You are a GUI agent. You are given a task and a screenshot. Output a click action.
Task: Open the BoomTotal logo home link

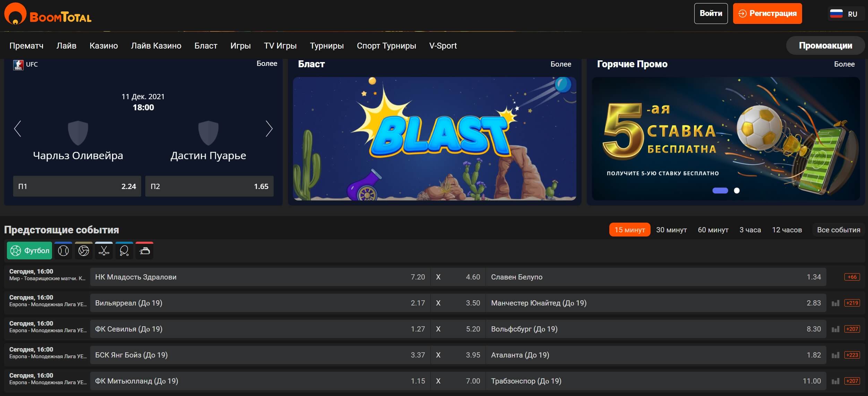(x=48, y=15)
